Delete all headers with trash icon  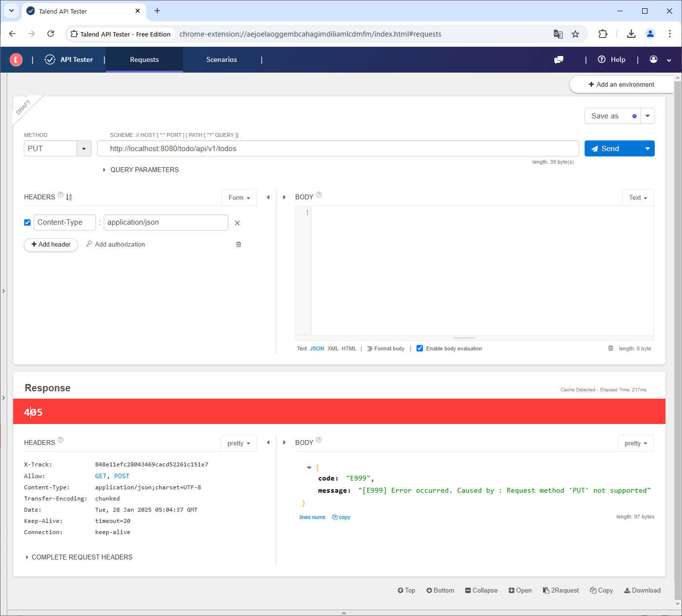point(238,244)
